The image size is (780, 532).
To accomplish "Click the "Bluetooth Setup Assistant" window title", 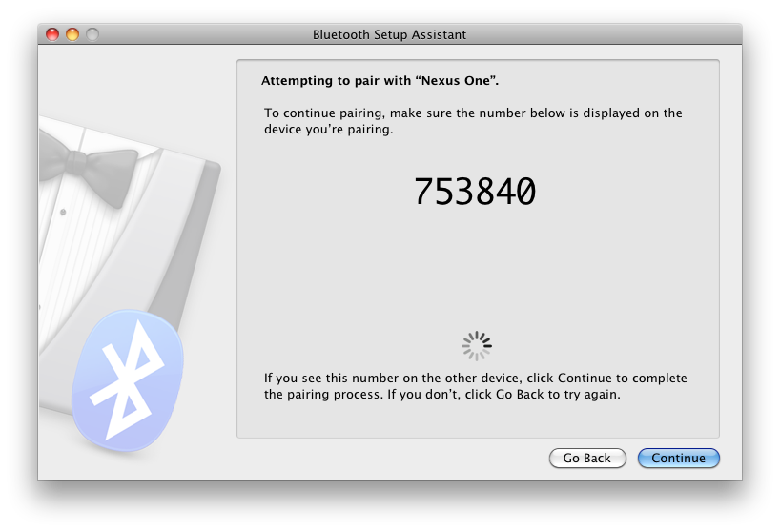I will 389,34.
